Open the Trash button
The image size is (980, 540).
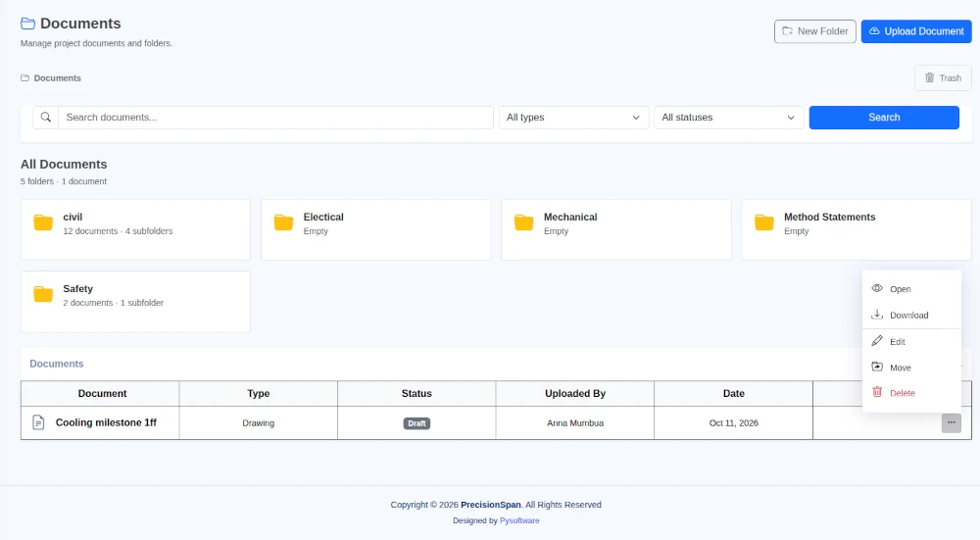pyautogui.click(x=943, y=78)
